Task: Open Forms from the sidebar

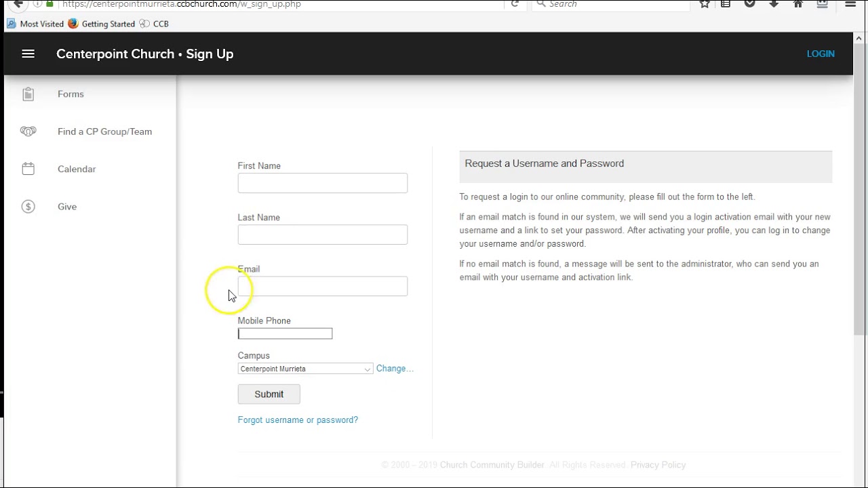Action: 71,94
